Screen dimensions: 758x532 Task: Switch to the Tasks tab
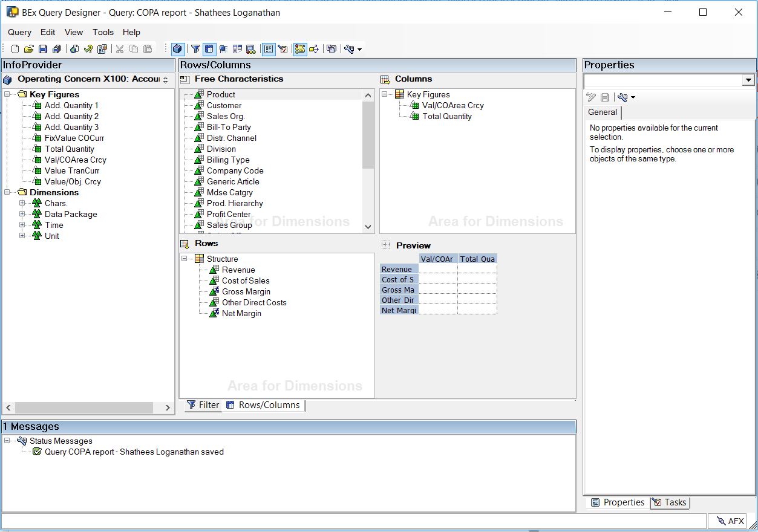click(670, 502)
